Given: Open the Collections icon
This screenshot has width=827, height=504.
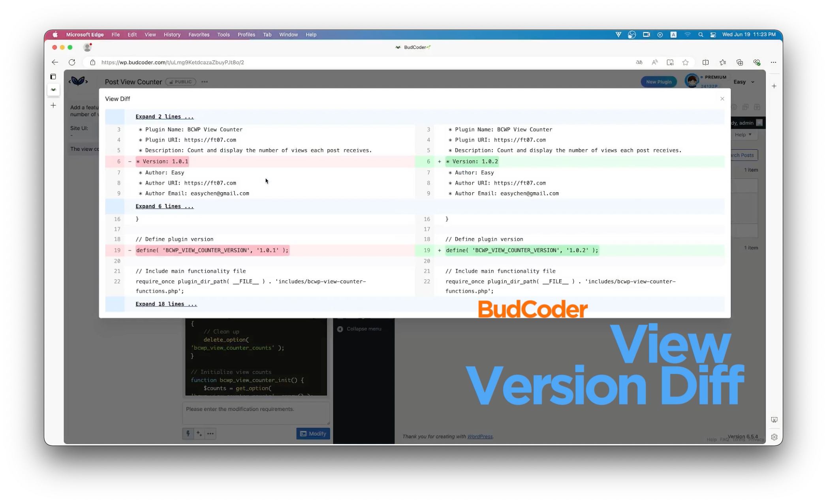Looking at the screenshot, I should coord(739,62).
